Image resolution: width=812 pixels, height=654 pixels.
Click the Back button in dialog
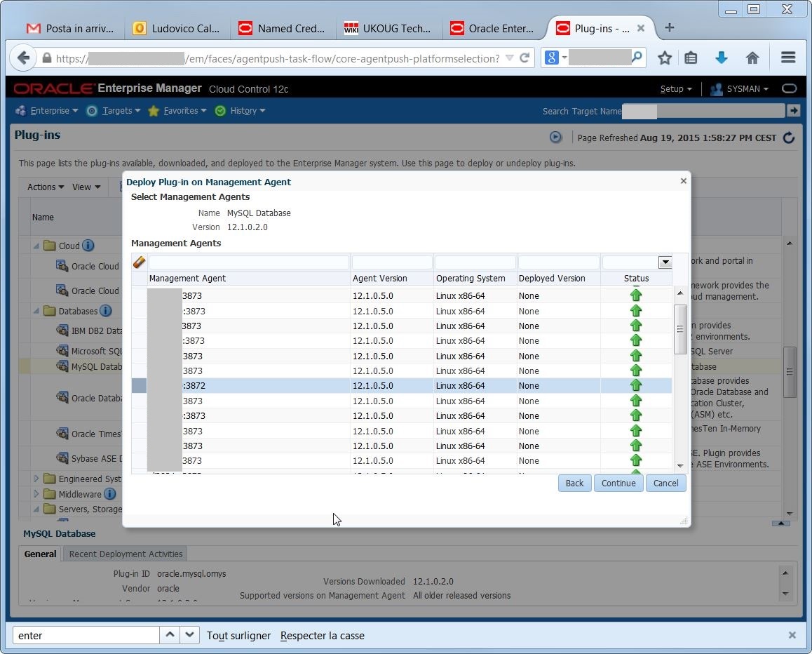click(574, 483)
